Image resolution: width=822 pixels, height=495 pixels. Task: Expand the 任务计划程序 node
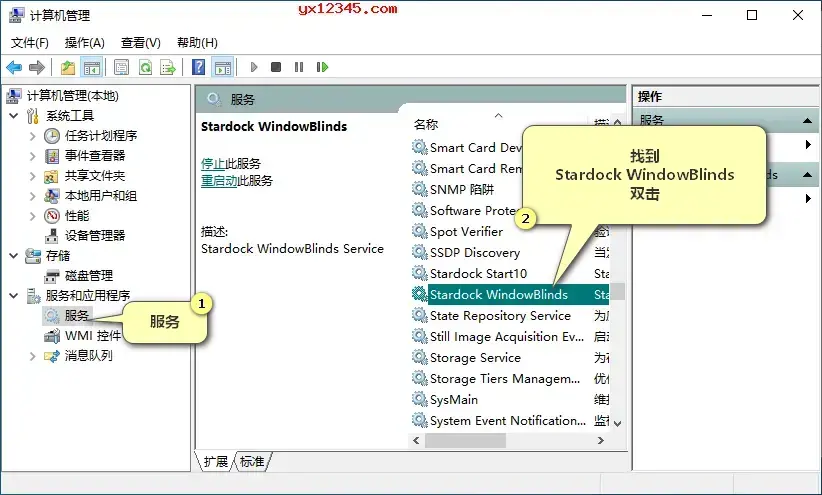pos(33,136)
